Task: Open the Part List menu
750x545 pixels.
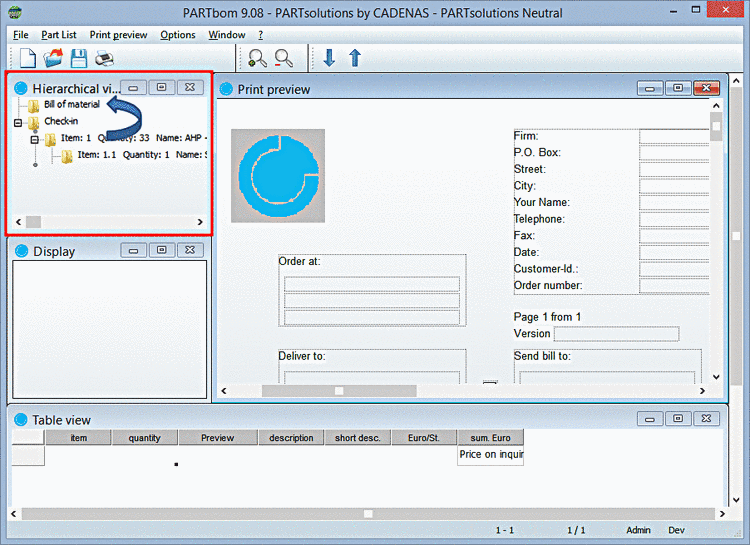Action: (58, 35)
